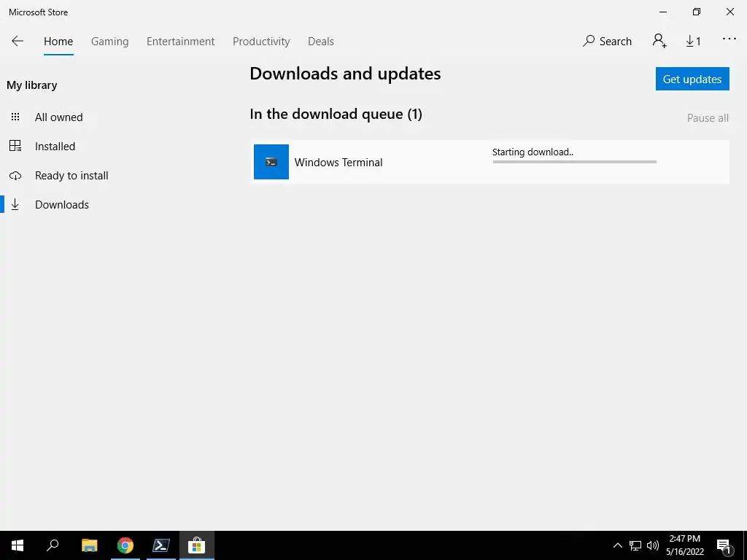
Task: Open taskbar search magnifier
Action: [53, 545]
